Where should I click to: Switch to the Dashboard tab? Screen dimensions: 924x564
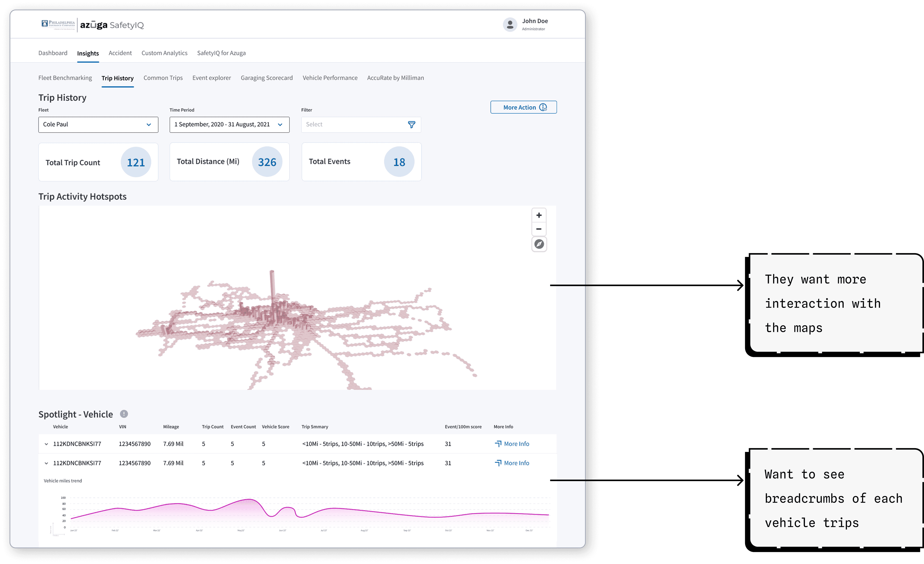point(53,53)
